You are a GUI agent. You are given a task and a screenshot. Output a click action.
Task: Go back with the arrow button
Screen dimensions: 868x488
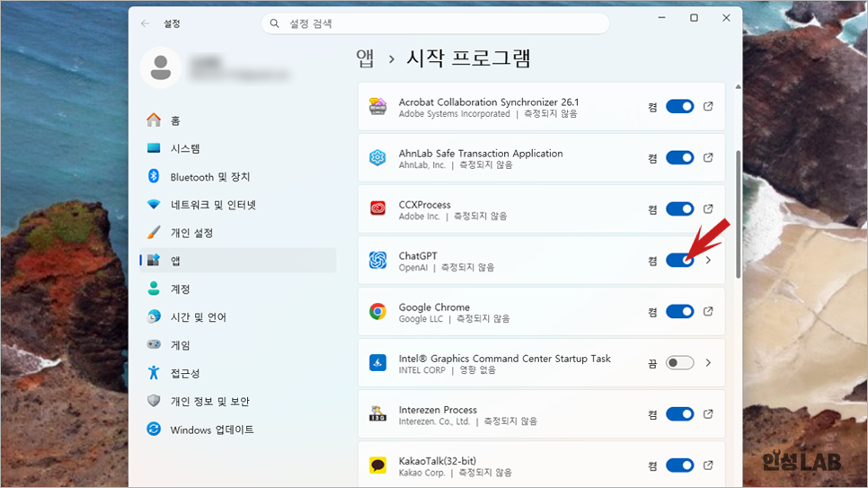click(x=145, y=23)
